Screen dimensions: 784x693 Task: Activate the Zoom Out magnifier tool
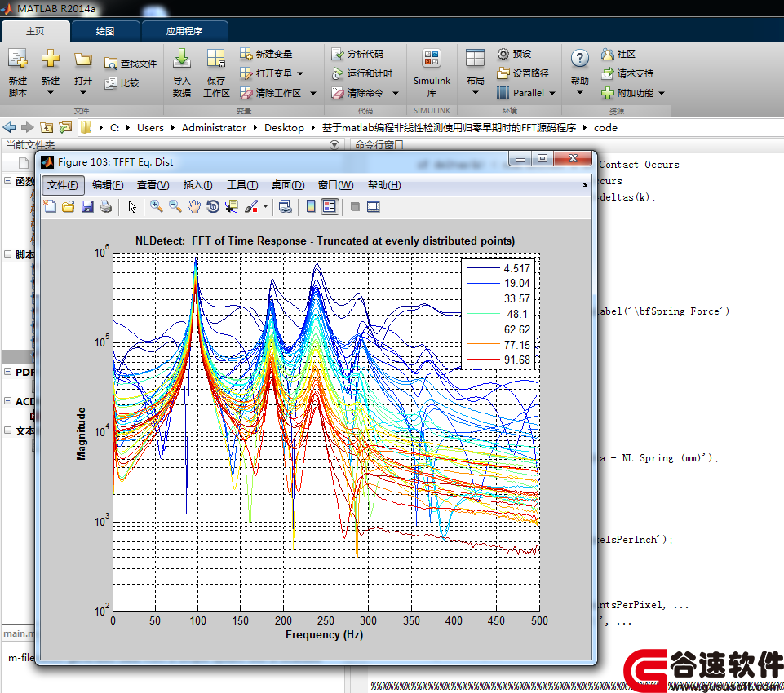click(175, 206)
